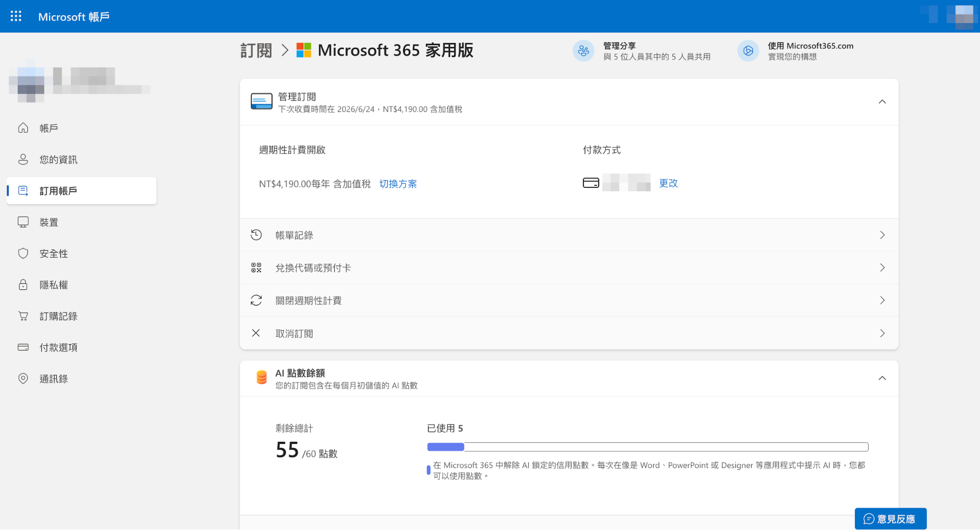The image size is (980, 530).
Task: Click the 帳單記錄 row label
Action: point(294,235)
